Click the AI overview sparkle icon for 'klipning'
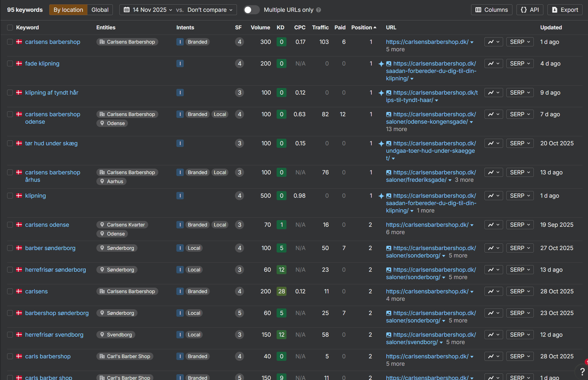Image resolution: width=588 pixels, height=380 pixels. tap(381, 196)
